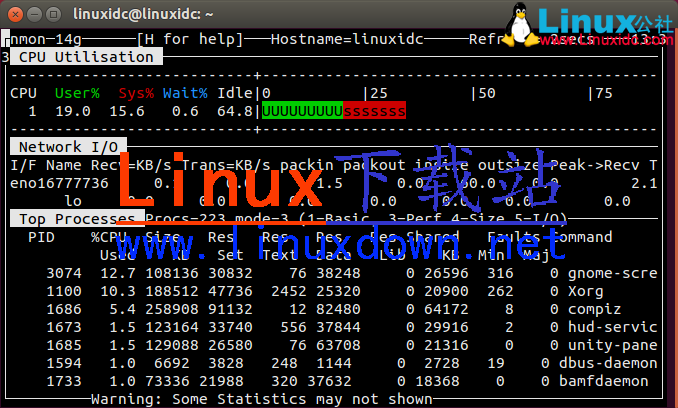Click the Network I/O section header
The width and height of the screenshot is (678, 408).
coord(68,147)
